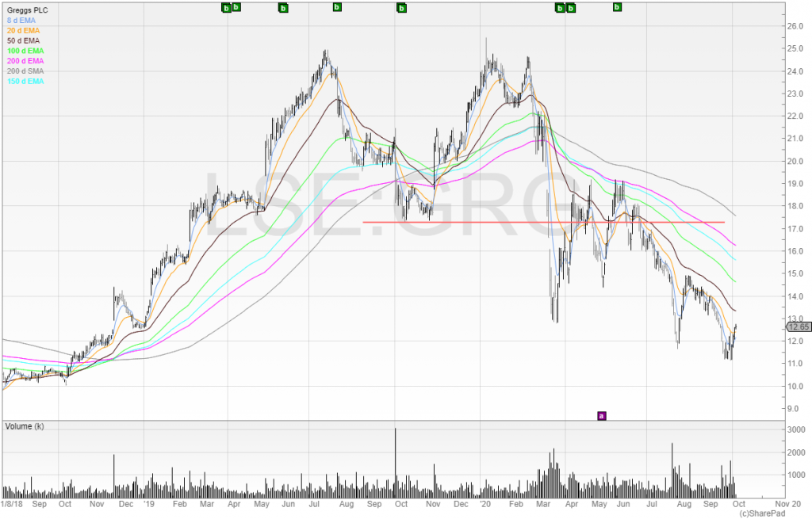Toggle the 8 d EMA legend entry
The width and height of the screenshot is (812, 519).
tap(21, 20)
